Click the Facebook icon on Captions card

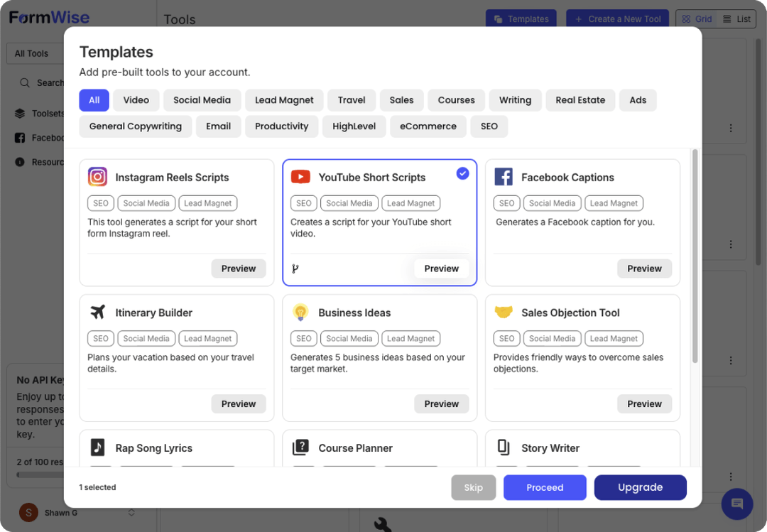coord(503,176)
